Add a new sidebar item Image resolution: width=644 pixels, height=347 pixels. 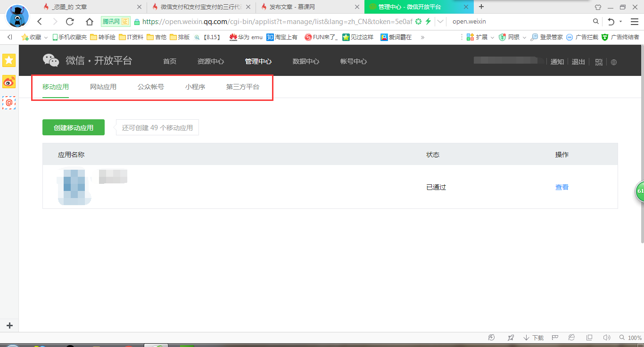click(9, 325)
